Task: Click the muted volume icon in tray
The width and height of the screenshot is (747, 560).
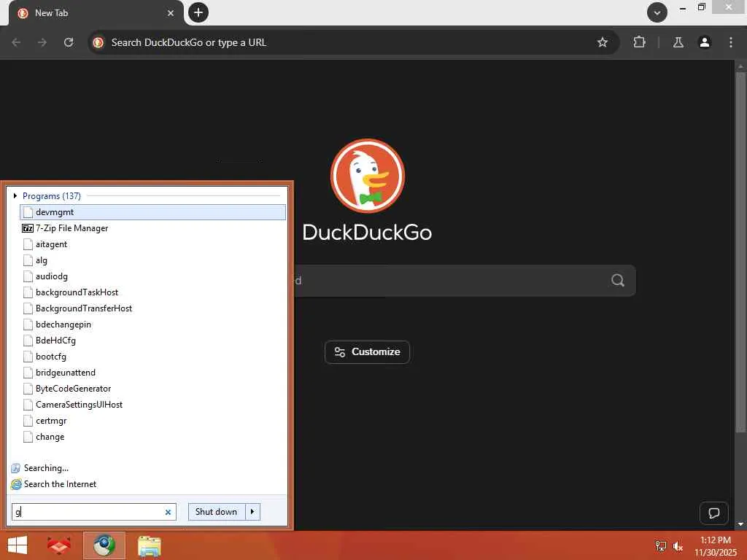Action: (x=678, y=546)
